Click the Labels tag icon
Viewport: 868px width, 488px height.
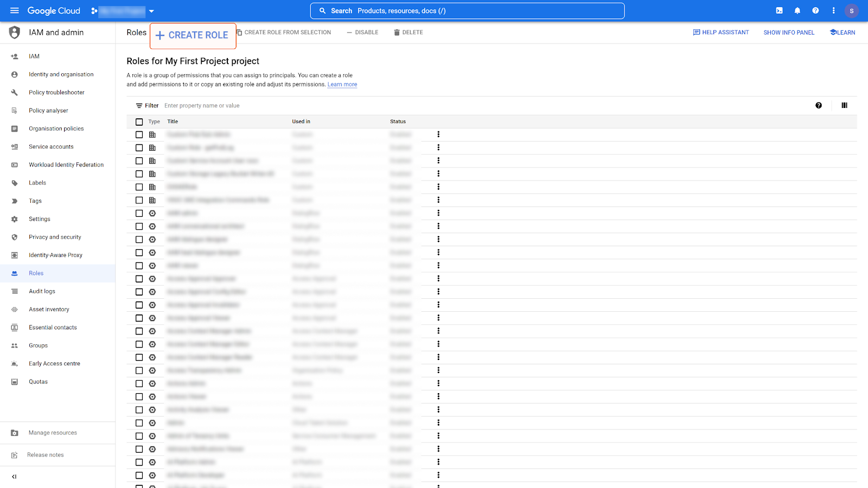pos(15,183)
